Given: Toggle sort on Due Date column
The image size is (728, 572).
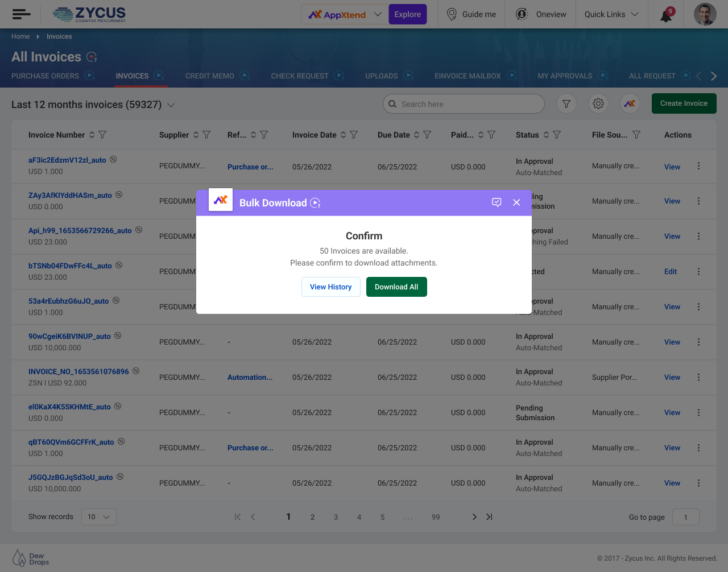Looking at the screenshot, I should coord(416,135).
